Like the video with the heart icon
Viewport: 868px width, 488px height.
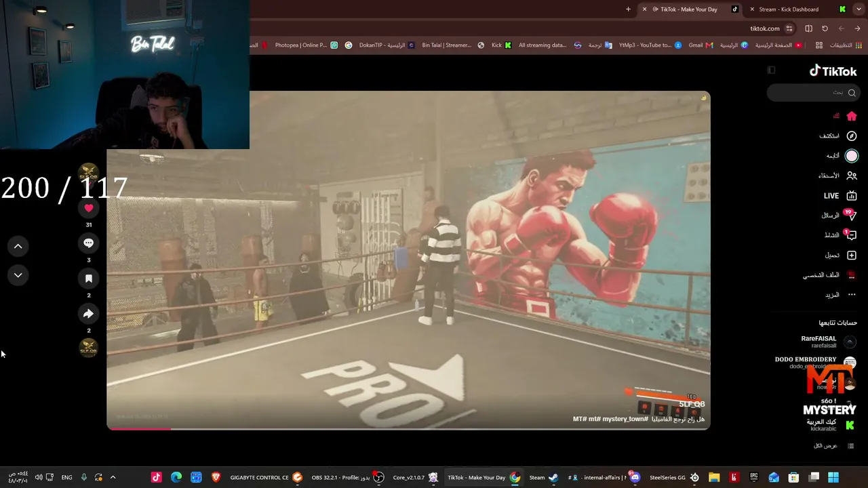(x=88, y=208)
